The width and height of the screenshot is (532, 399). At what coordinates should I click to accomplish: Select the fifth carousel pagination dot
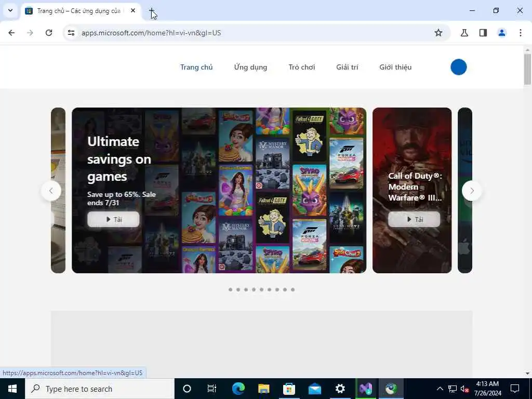pos(262,289)
